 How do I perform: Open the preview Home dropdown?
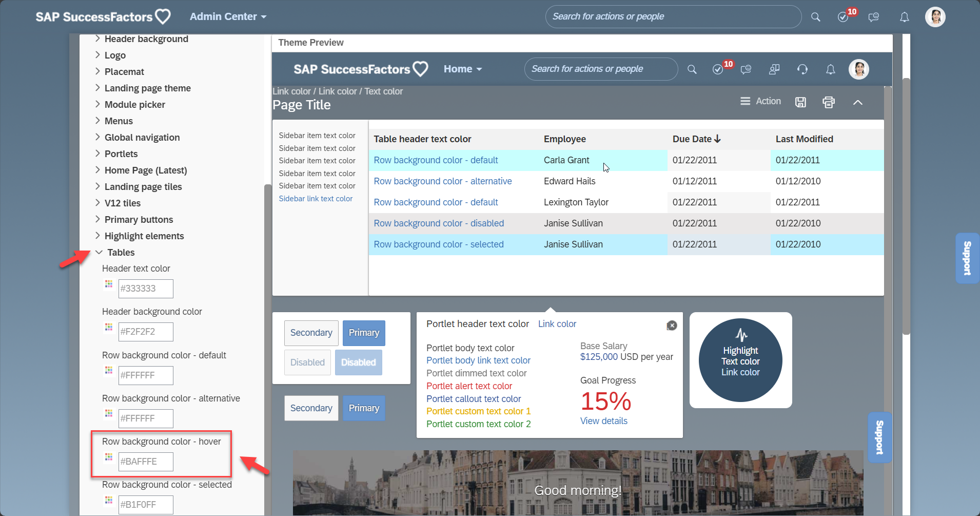[463, 69]
